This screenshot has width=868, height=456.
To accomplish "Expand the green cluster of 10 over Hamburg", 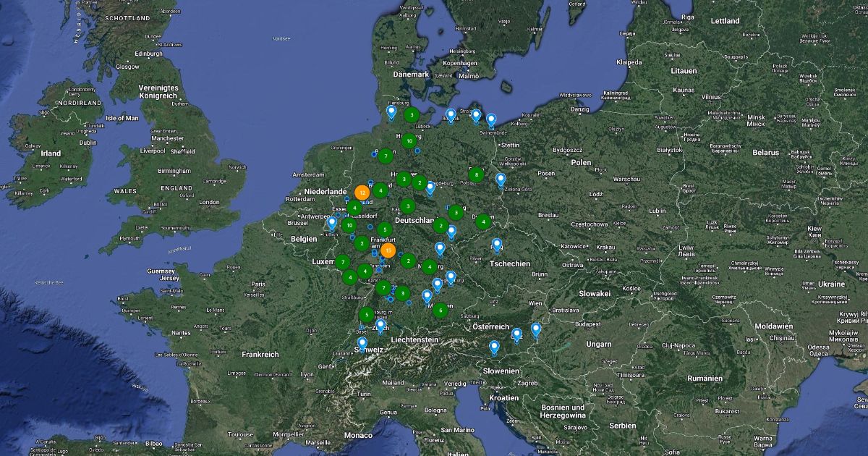I will point(409,141).
